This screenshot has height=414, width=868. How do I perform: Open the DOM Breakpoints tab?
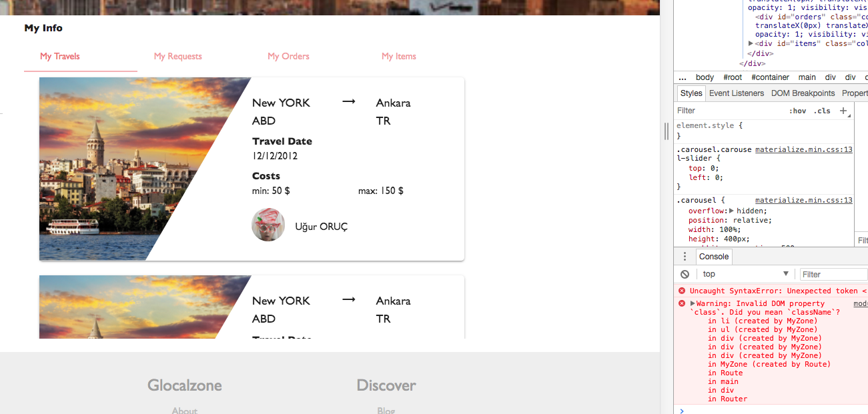tap(802, 93)
